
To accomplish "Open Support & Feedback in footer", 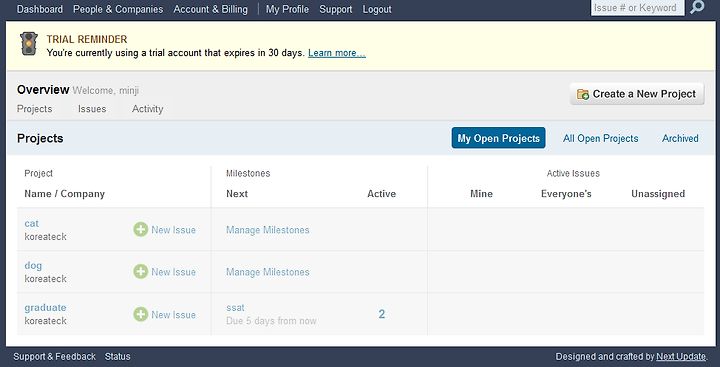I will pyautogui.click(x=55, y=356).
